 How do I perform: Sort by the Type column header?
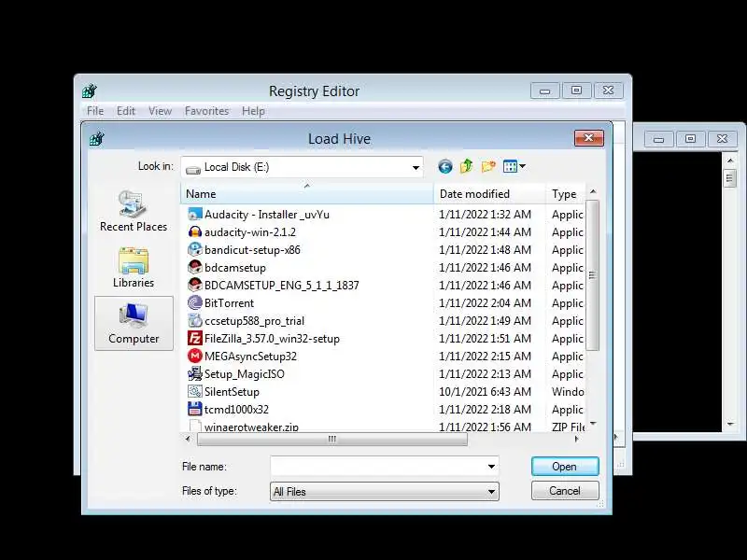click(566, 194)
